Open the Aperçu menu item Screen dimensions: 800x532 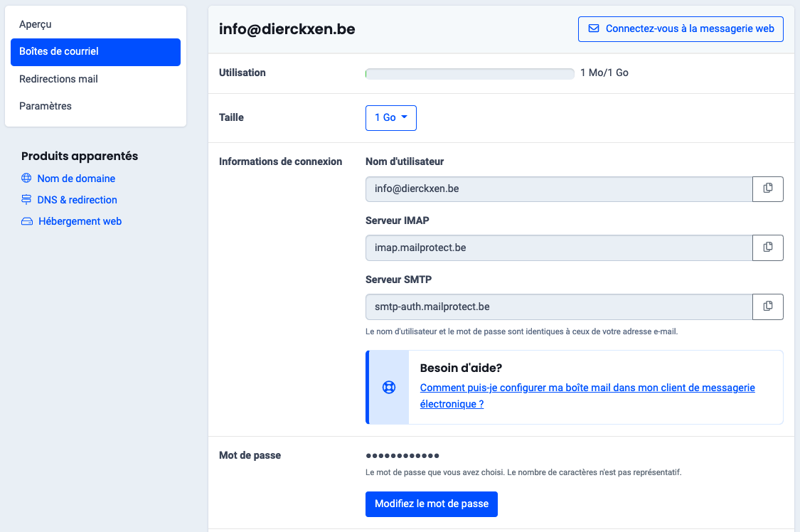36,24
